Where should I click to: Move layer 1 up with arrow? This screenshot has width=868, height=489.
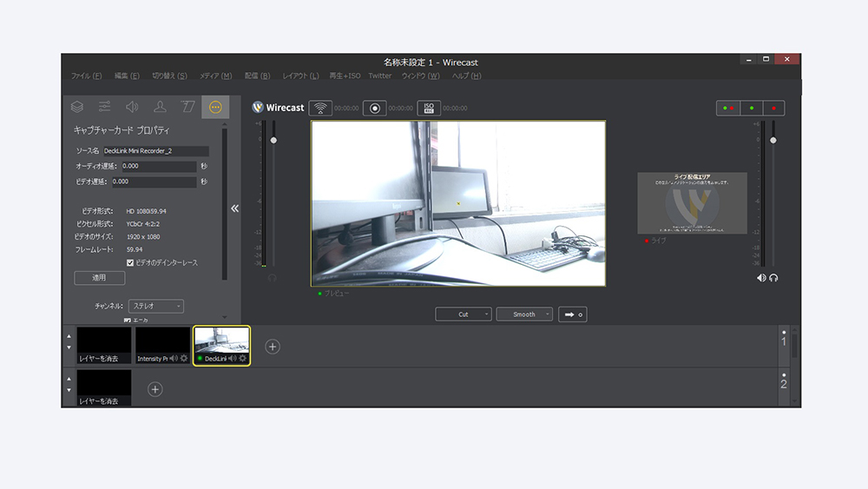pyautogui.click(x=69, y=336)
